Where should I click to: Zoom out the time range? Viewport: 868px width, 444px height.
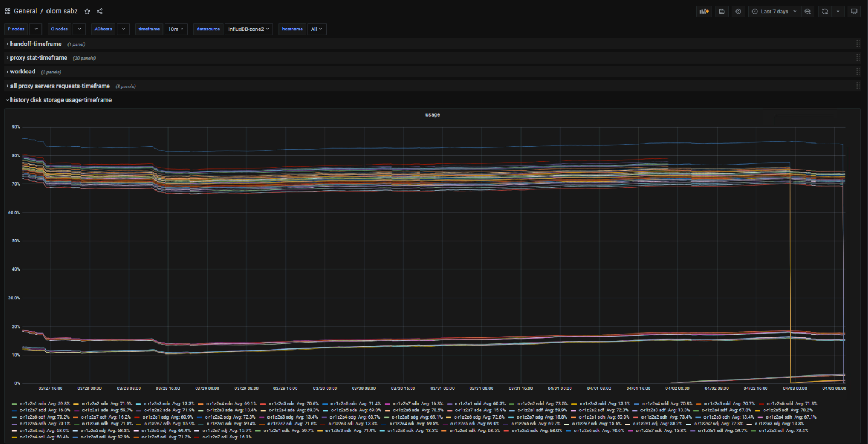[x=808, y=12]
